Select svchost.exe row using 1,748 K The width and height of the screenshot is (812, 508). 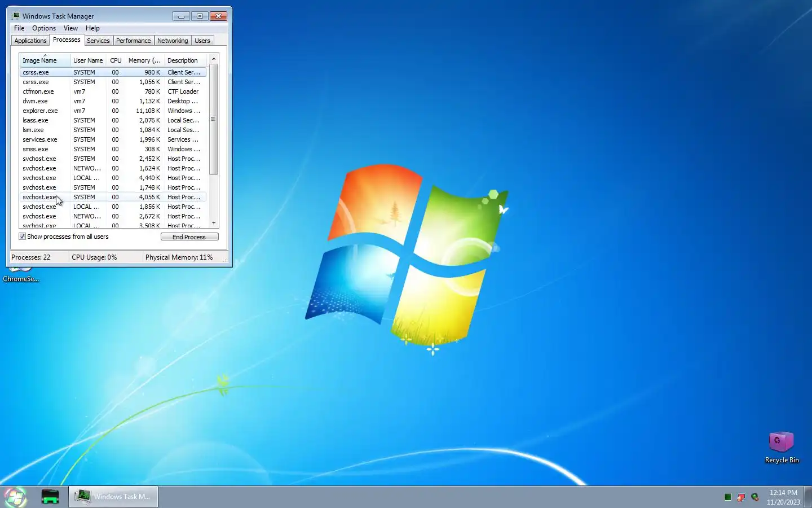(113, 187)
